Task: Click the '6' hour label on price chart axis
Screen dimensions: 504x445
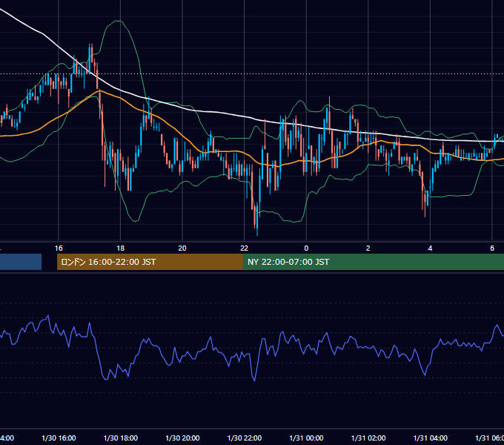Action: pyautogui.click(x=492, y=248)
